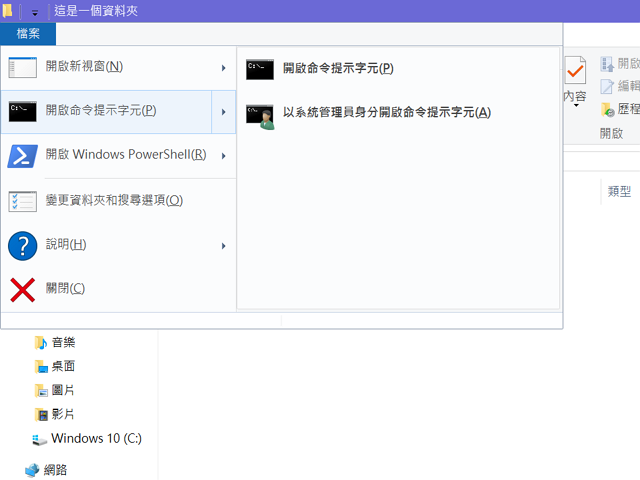Expand the 開啟新視窗(N) submenu arrow
Screen dimensions: 640x480
[x=223, y=68]
